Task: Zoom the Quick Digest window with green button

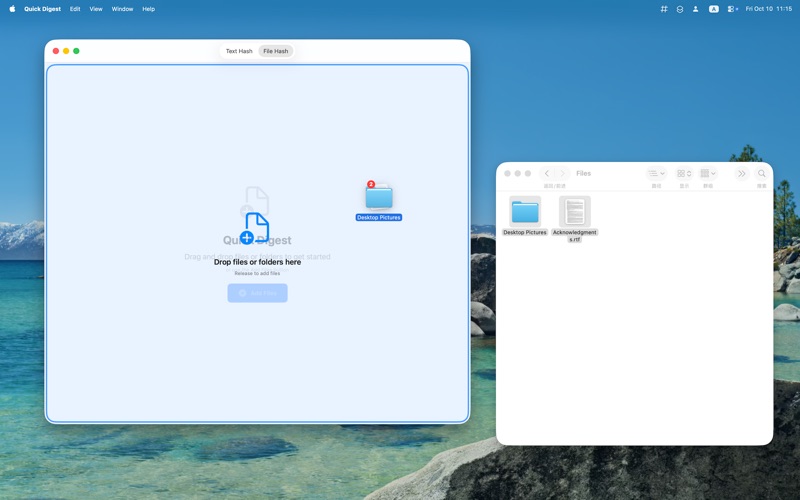Action: [76, 51]
